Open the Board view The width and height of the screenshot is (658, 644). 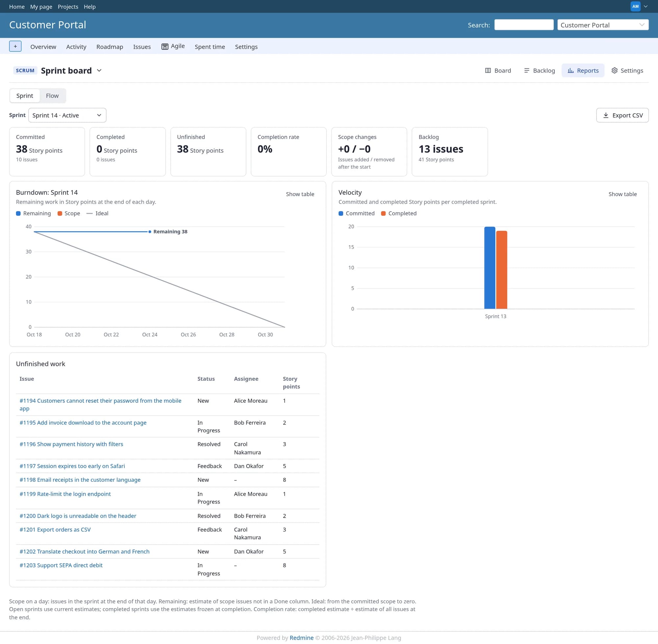(498, 70)
